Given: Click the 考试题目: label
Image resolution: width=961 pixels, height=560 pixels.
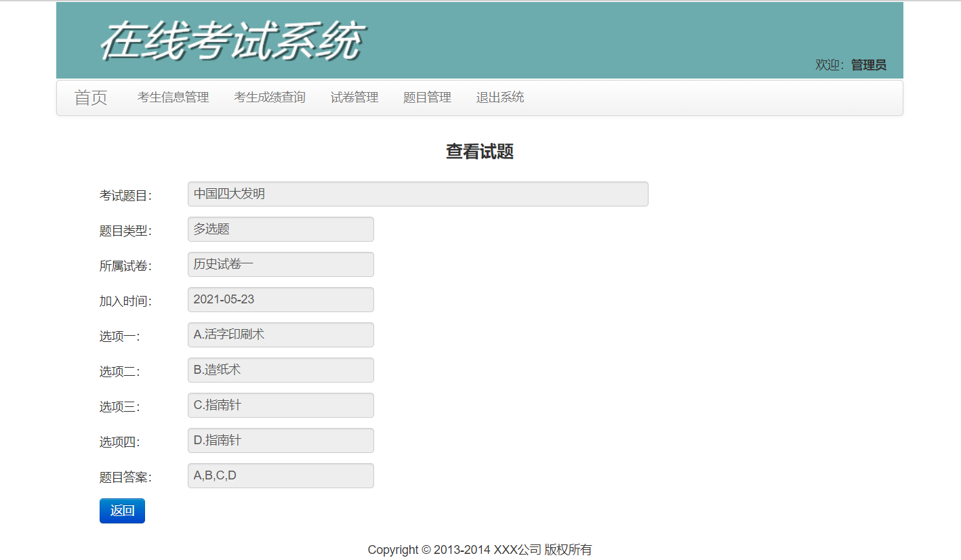Looking at the screenshot, I should 126,196.
